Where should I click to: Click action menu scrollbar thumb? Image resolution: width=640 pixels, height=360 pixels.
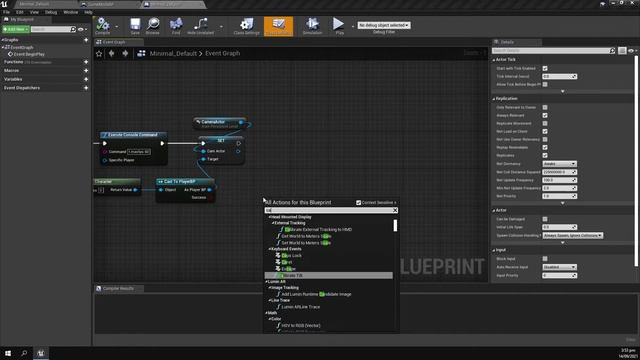pos(395,226)
